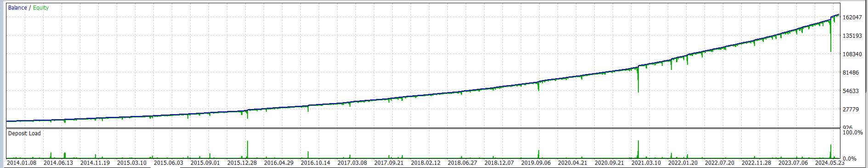This screenshot has width=868, height=168.
Task: Click the tallest deposit load spike near 2015.12.28
Action: tap(248, 150)
